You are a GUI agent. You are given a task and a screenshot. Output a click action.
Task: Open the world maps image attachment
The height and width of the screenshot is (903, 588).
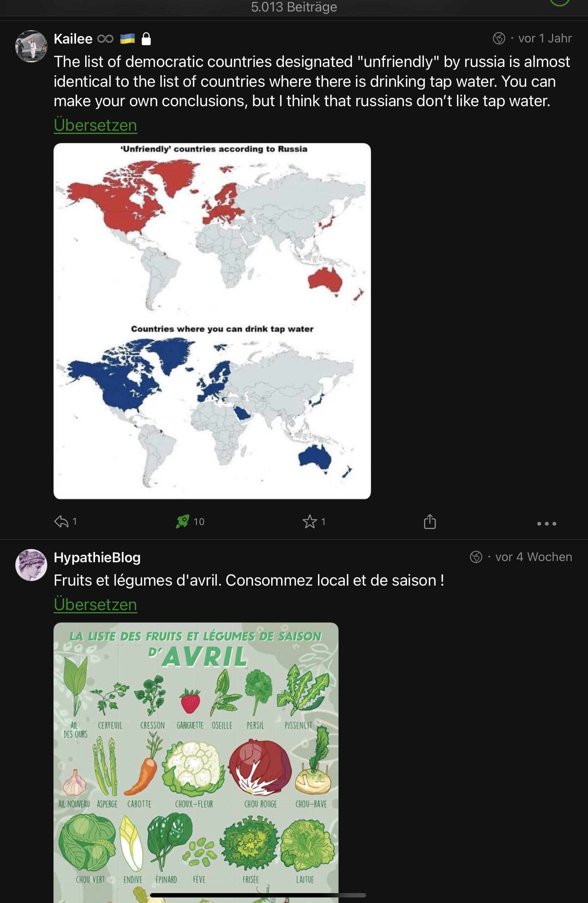coord(212,321)
